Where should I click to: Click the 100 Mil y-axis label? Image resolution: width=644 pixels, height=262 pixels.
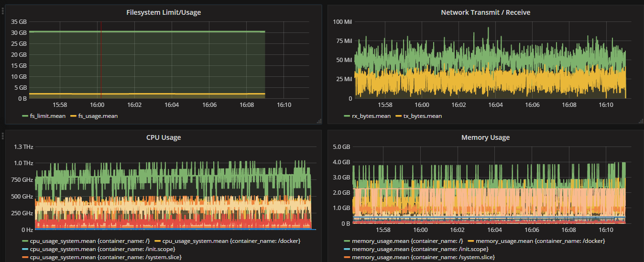pos(343,22)
